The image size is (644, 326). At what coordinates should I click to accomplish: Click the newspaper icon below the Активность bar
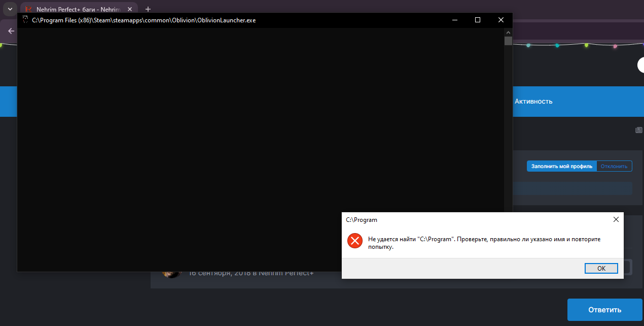click(x=638, y=130)
